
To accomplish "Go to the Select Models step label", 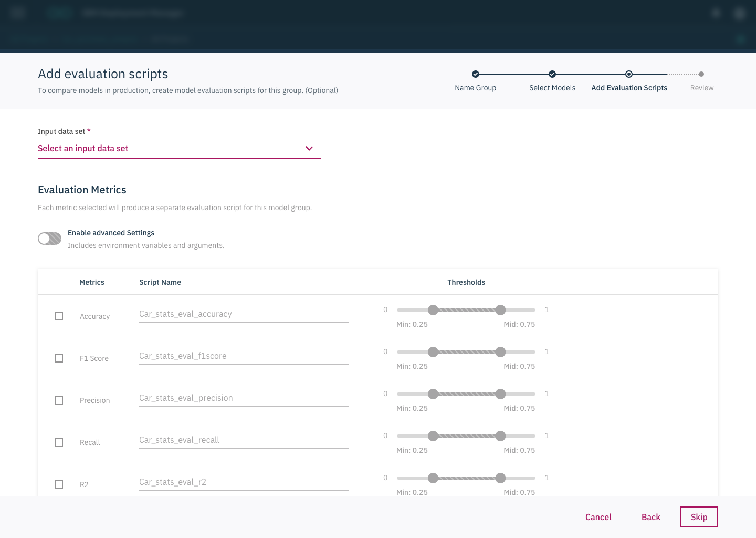I will click(x=552, y=88).
